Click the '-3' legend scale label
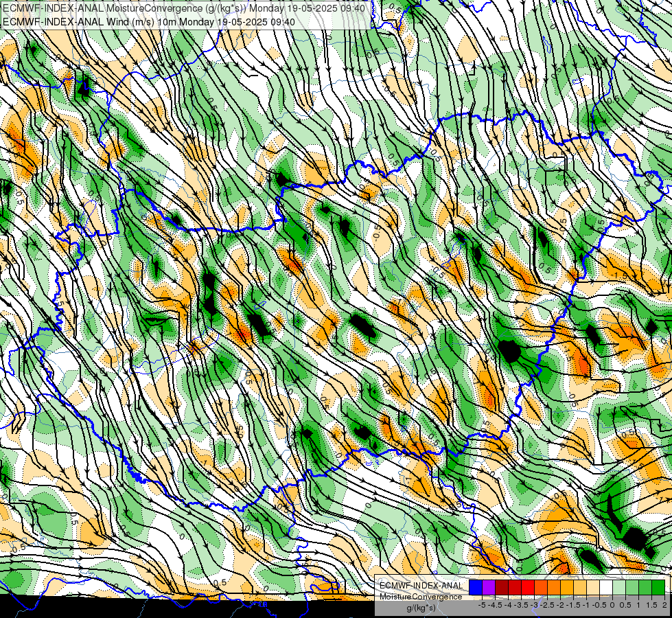 tap(535, 605)
